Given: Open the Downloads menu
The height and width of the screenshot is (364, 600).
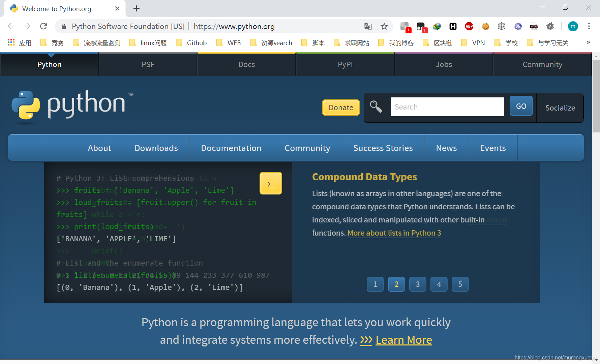Looking at the screenshot, I should [156, 148].
